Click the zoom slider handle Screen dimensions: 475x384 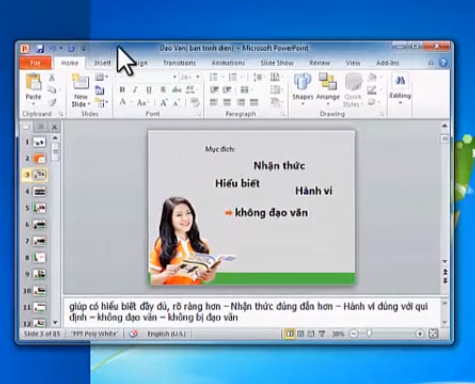pyautogui.click(x=369, y=333)
